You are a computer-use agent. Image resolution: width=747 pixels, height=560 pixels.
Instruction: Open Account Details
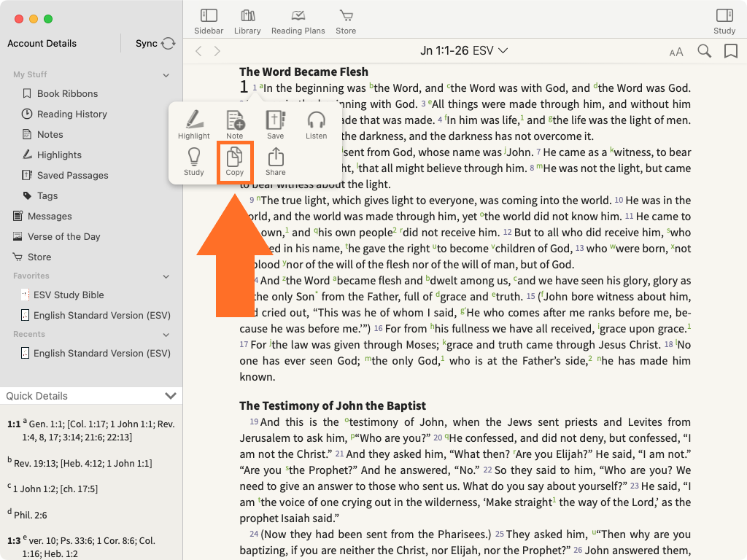tap(42, 44)
